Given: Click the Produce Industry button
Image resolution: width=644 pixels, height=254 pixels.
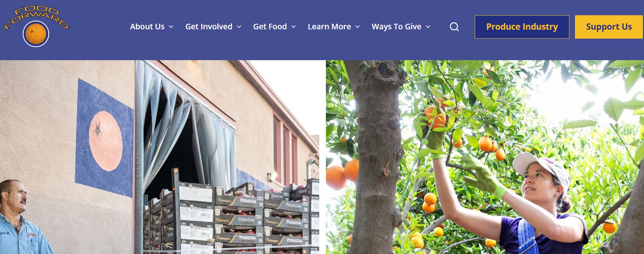Looking at the screenshot, I should click(x=522, y=27).
